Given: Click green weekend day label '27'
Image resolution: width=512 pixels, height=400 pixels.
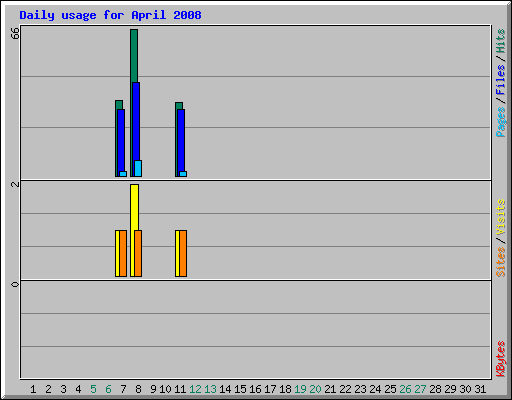Looking at the screenshot, I should click(420, 389).
